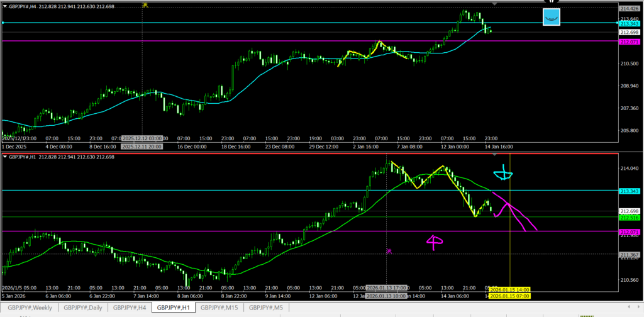Image resolution: width=644 pixels, height=317 pixels.
Task: Click the cyan 213.343 price label on H4 chart
Action: click(x=629, y=23)
